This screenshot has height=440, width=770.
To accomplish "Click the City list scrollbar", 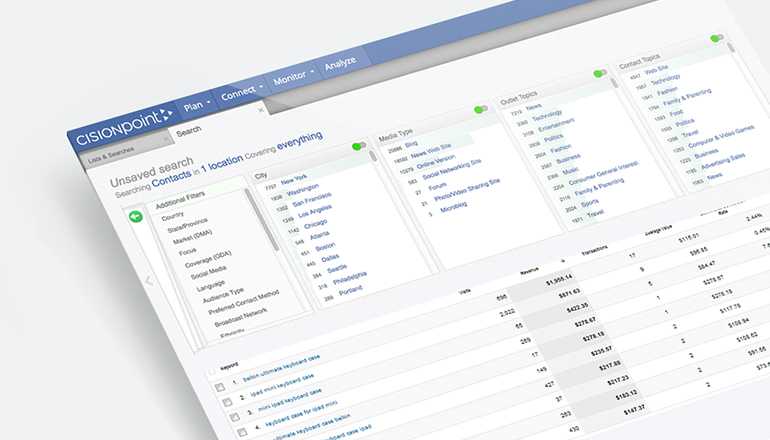I will coord(373,157).
